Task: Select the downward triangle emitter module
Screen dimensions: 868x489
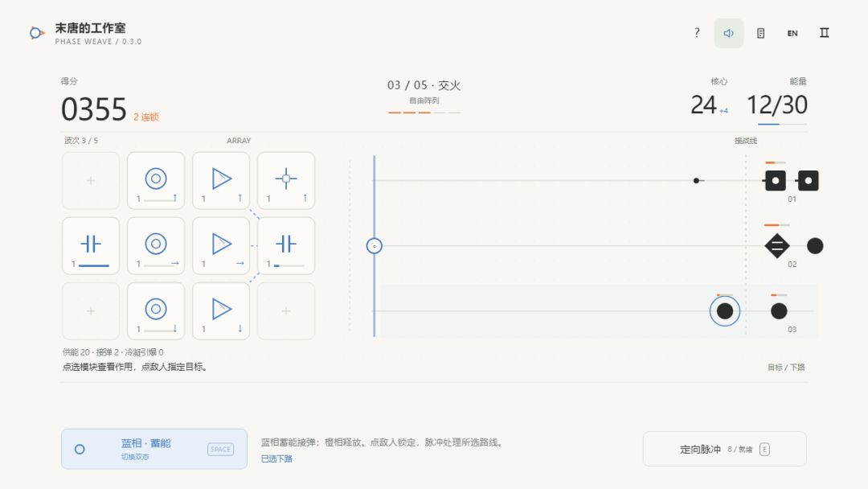Action: [x=221, y=310]
